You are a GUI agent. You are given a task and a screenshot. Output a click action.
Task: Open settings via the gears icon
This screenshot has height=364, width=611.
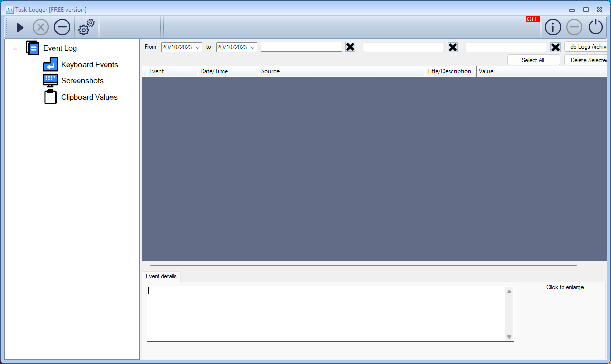point(87,27)
